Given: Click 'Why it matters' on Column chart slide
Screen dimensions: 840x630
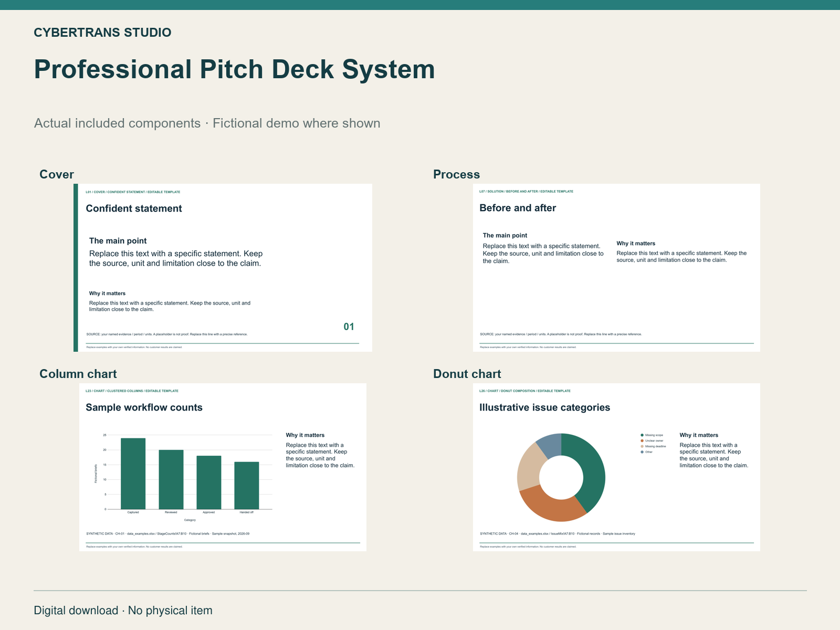Looking at the screenshot, I should pyautogui.click(x=305, y=435).
